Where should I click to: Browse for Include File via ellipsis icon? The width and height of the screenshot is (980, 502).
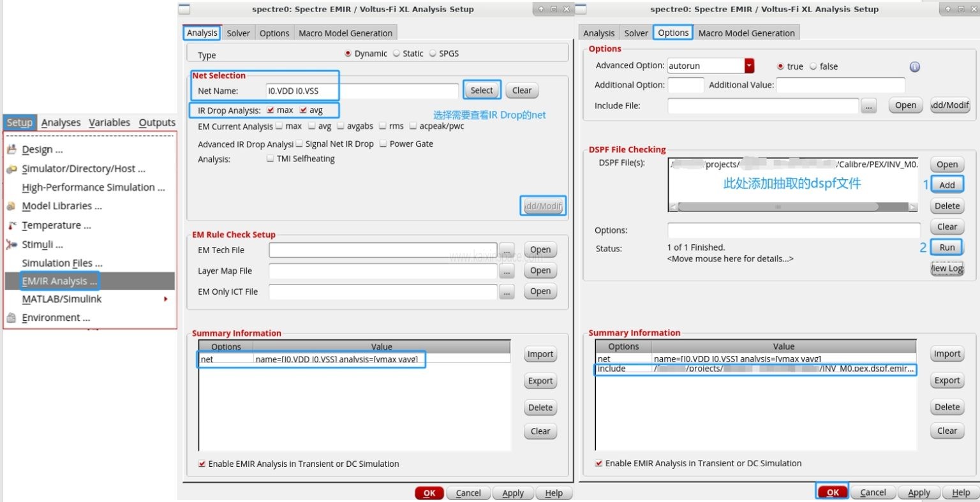tap(868, 106)
